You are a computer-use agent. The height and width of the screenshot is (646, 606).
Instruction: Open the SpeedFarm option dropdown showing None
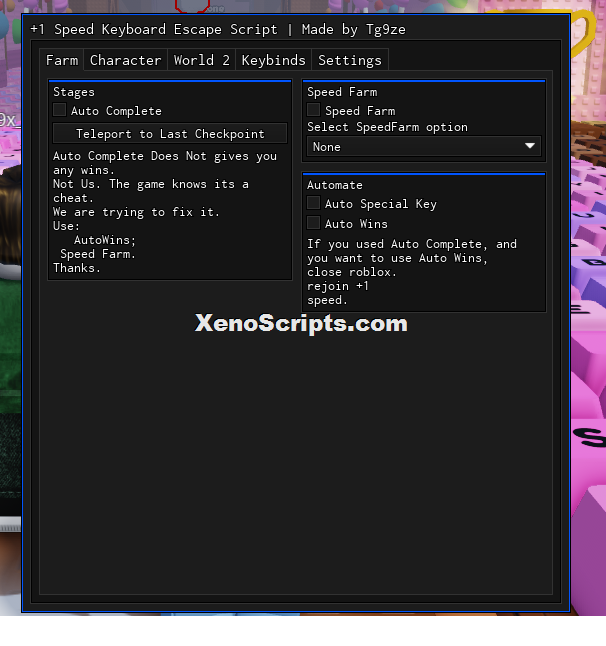click(x=424, y=146)
